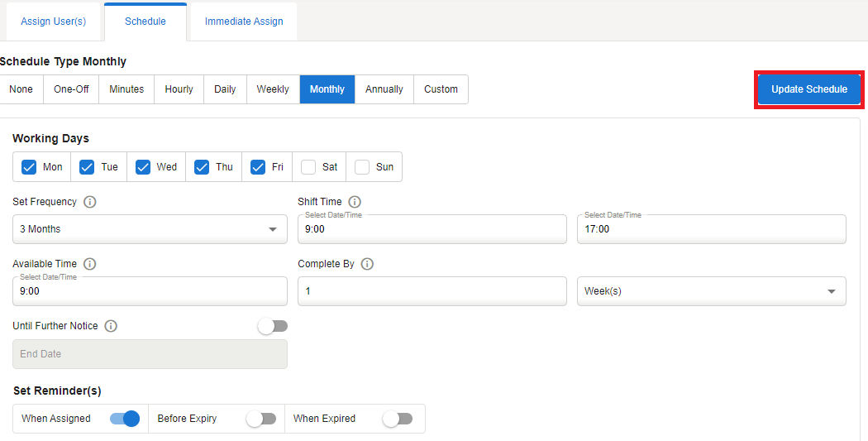
Task: Turn off the When Assigned reminder
Action: 125,419
